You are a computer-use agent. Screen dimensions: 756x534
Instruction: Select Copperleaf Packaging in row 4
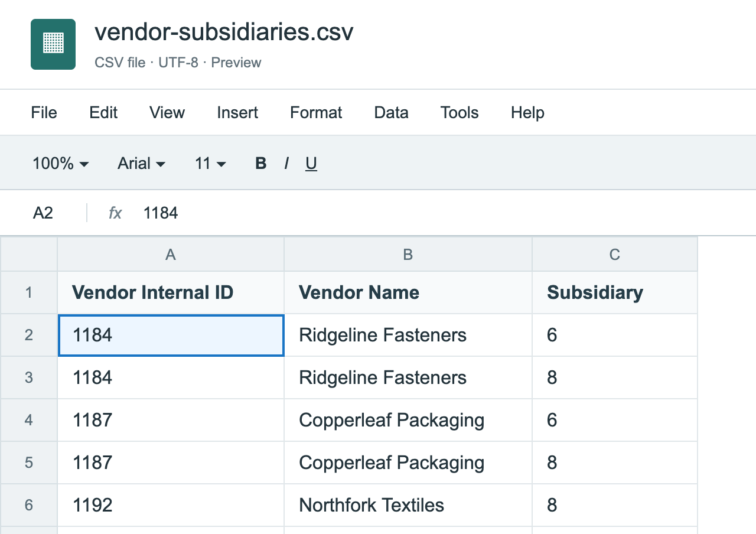pyautogui.click(x=408, y=420)
